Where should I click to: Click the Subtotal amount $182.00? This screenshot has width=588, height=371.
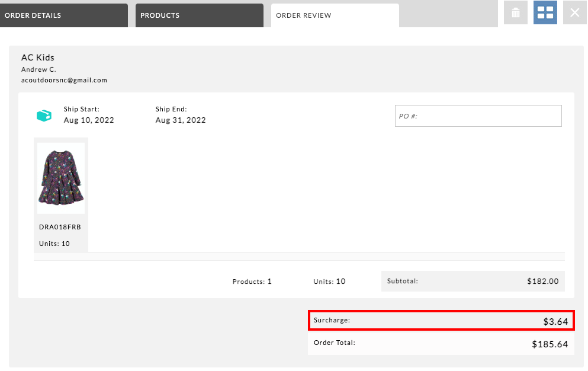543,282
